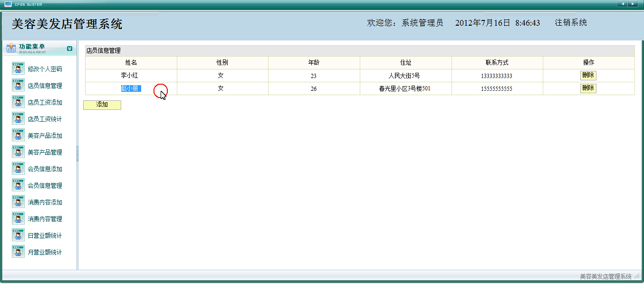This screenshot has height=284, width=644.
Task: Click icon beside 消费内容添加
Action: tap(18, 202)
